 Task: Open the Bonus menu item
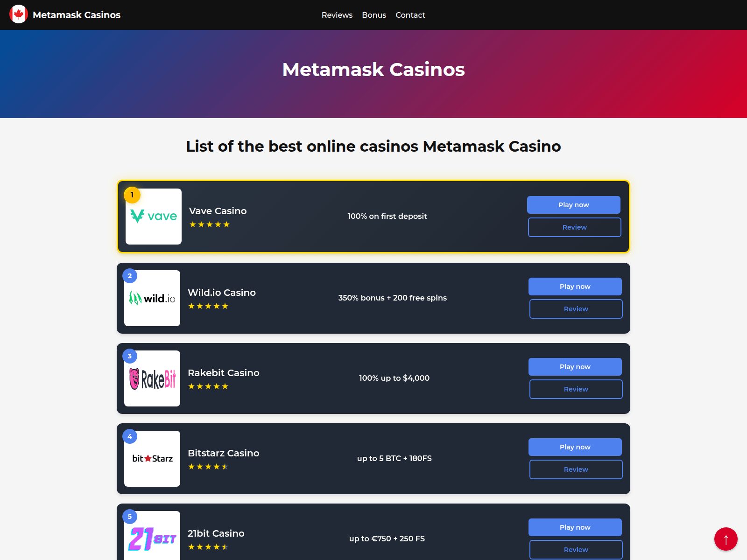374,15
